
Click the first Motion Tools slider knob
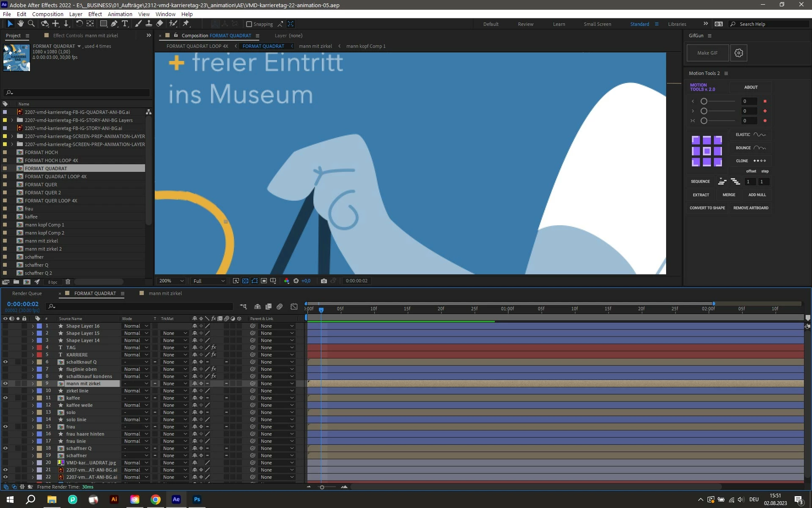coord(704,101)
